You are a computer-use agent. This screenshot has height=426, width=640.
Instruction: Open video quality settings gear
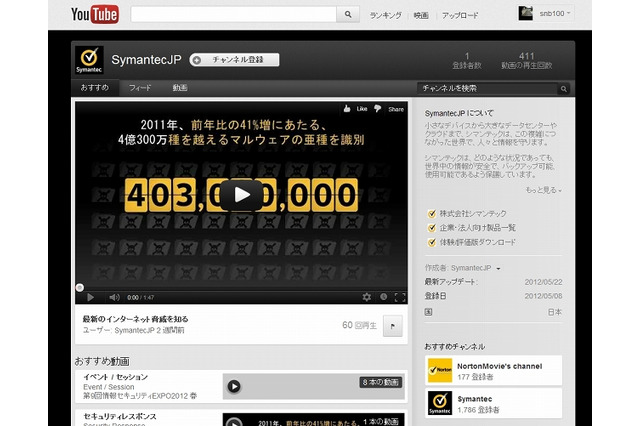tap(367, 297)
